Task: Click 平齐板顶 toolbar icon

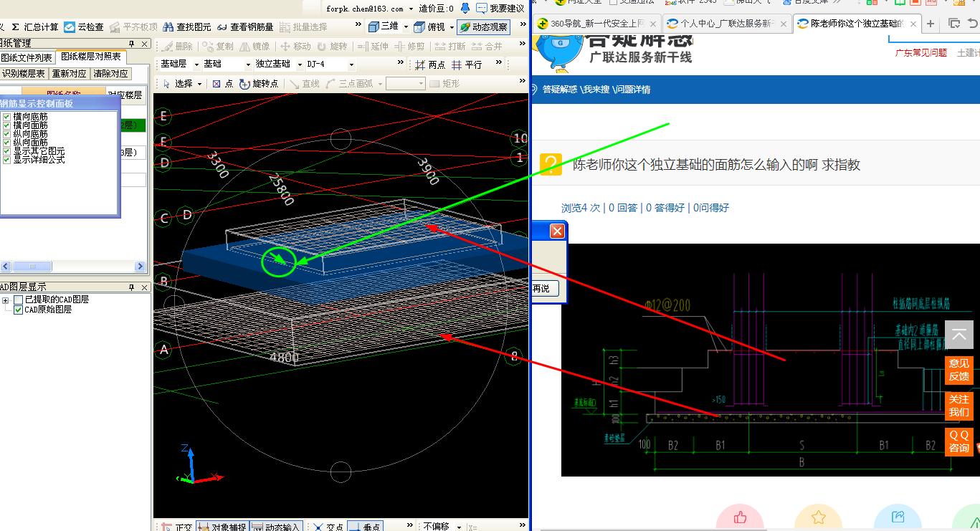Action: pyautogui.click(x=134, y=27)
